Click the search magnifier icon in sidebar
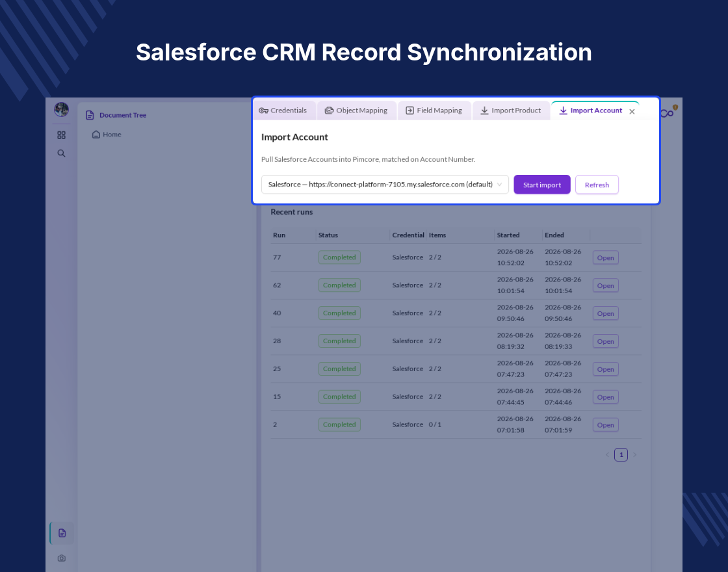Image resolution: width=728 pixels, height=572 pixels. tap(61, 153)
